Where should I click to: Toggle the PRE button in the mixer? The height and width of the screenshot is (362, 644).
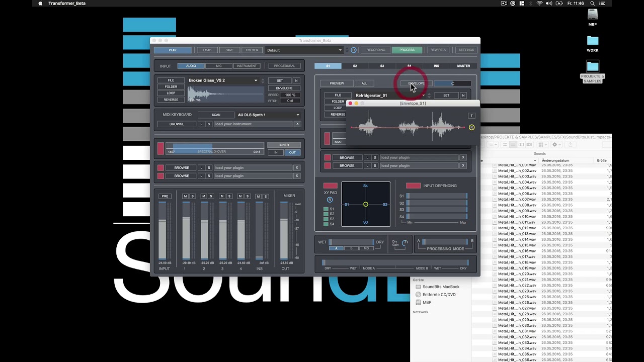coord(164,196)
